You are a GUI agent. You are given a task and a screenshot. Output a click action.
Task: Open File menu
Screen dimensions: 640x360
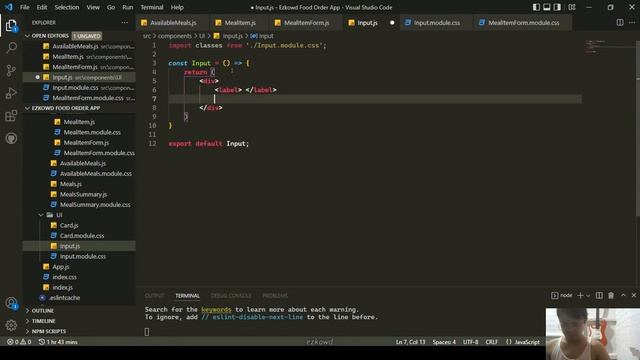coord(24,7)
